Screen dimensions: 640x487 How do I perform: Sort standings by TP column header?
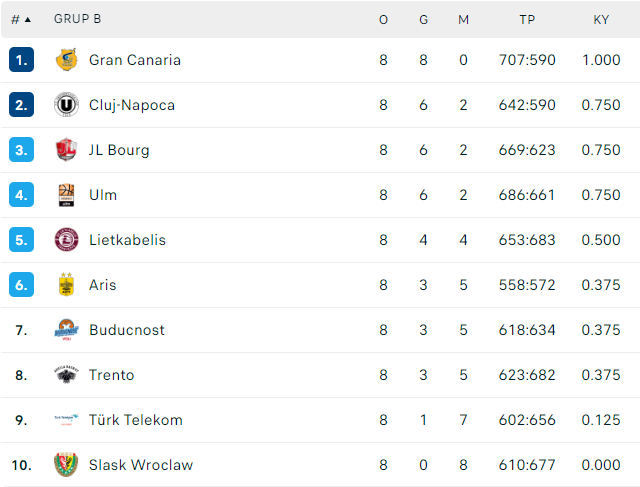(x=527, y=19)
